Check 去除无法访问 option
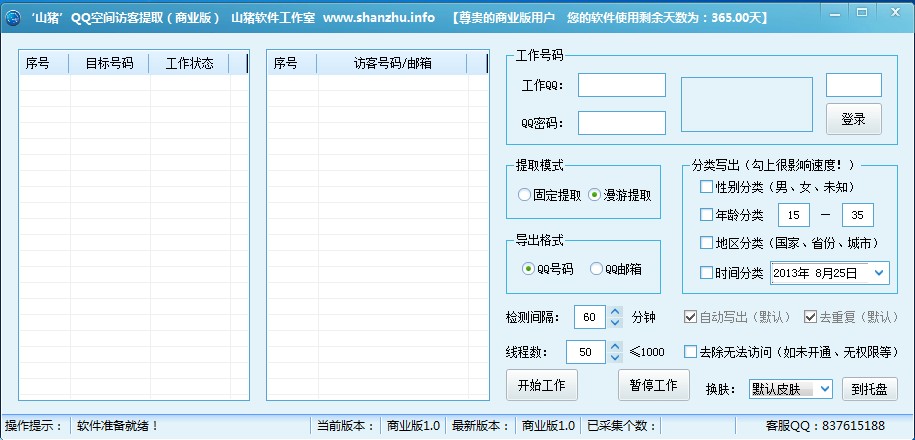 point(690,352)
